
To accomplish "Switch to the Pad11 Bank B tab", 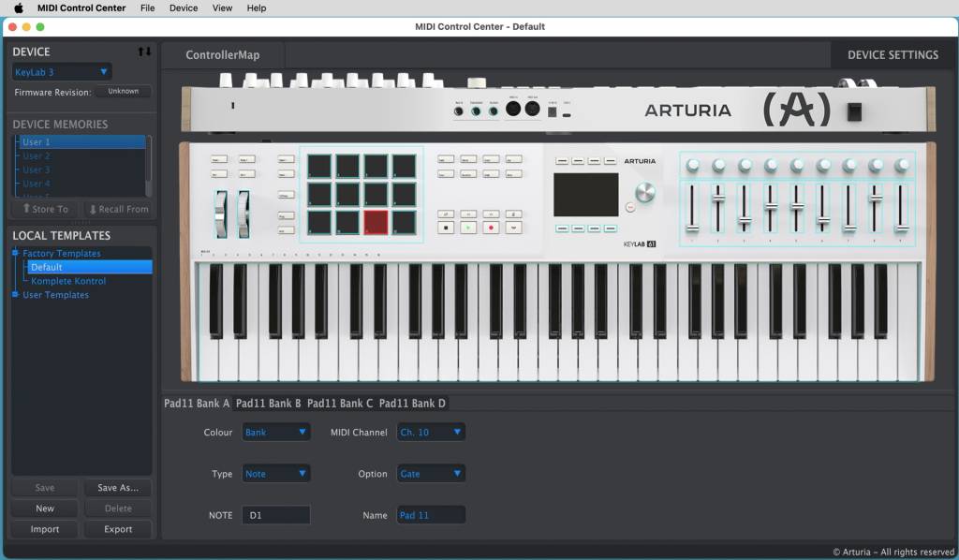I will (269, 403).
